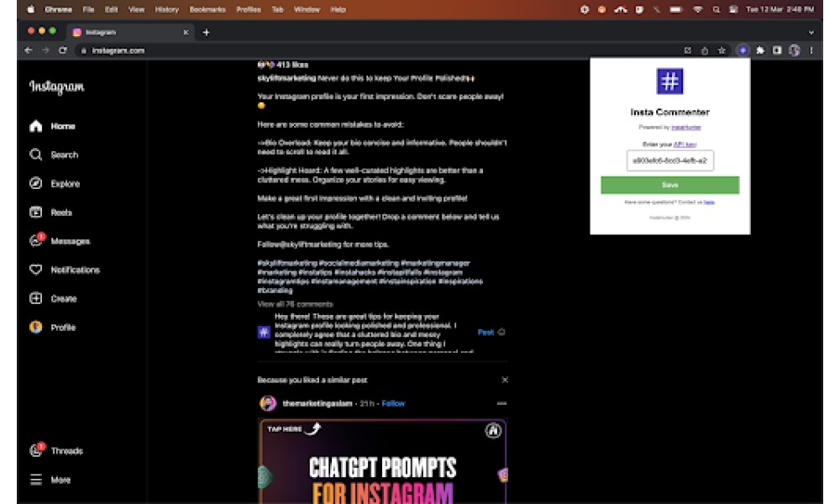The image size is (840, 504).
Task: Click the share icon in the address bar
Action: point(705,50)
